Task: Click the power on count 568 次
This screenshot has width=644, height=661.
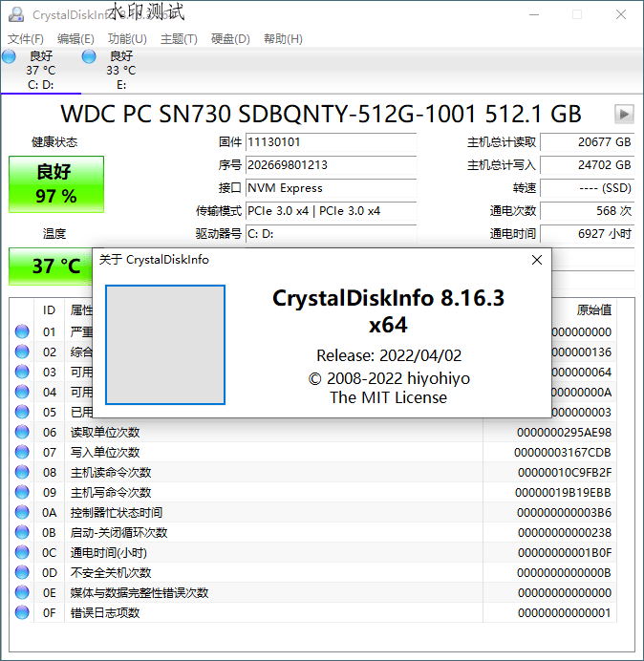Action: (x=587, y=211)
